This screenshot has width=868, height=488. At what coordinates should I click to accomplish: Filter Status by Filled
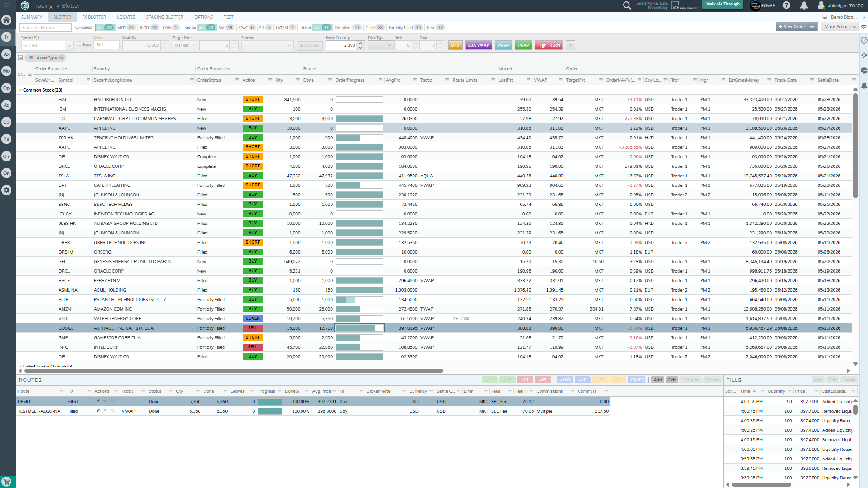click(375, 28)
